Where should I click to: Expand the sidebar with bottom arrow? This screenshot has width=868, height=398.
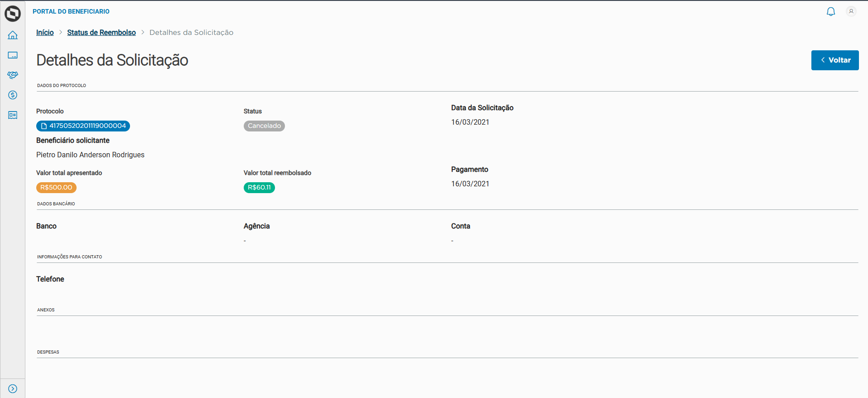click(13, 388)
